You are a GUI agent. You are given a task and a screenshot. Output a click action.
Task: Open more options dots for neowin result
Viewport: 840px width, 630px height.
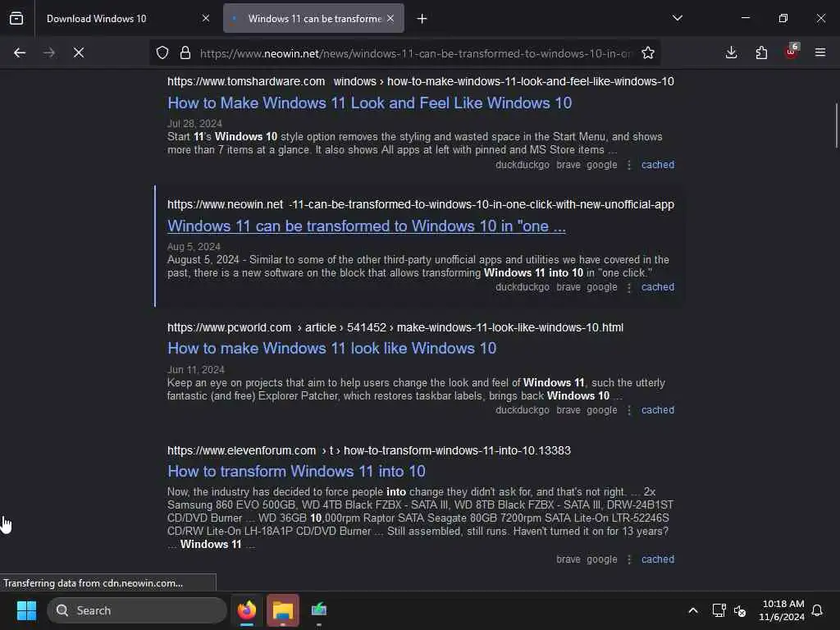(x=629, y=287)
